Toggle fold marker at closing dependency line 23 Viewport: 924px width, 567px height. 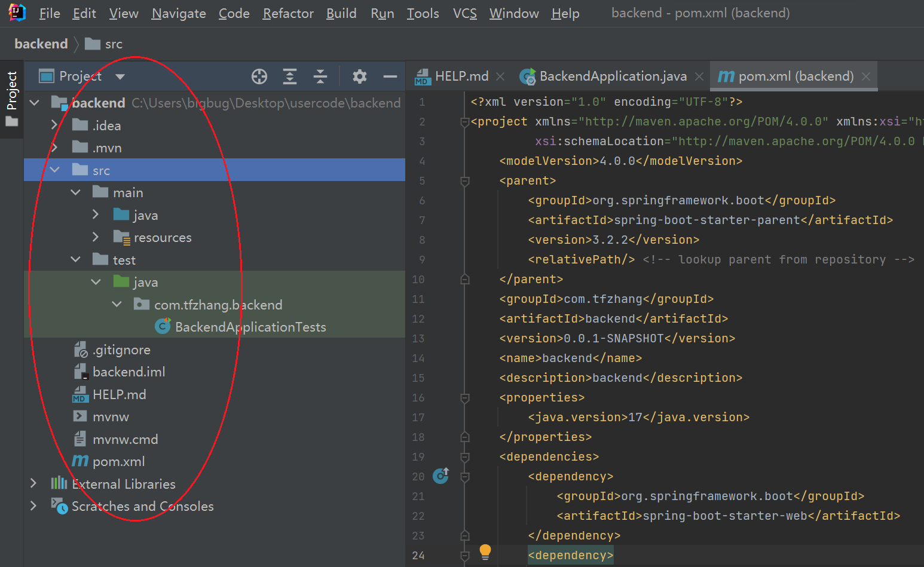click(x=464, y=535)
